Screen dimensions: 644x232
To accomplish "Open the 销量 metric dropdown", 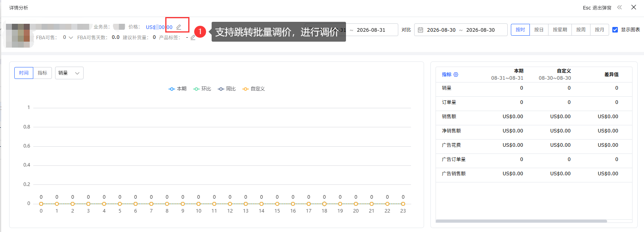I will pos(69,73).
